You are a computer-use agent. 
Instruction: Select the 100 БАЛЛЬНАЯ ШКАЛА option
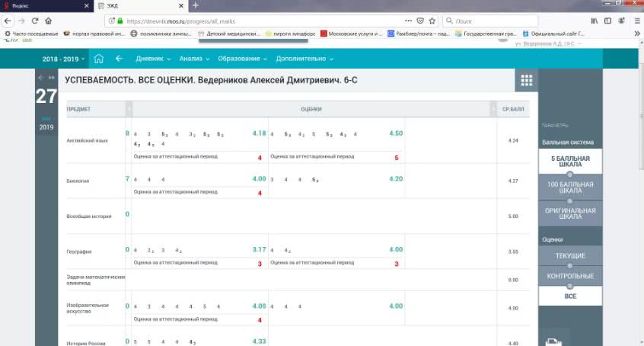[570, 187]
